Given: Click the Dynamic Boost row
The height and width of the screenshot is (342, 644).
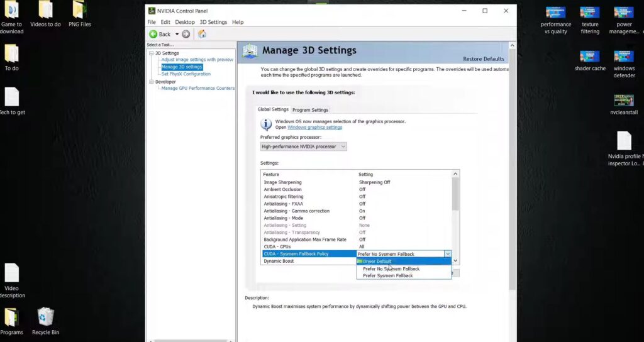Looking at the screenshot, I should (x=309, y=261).
